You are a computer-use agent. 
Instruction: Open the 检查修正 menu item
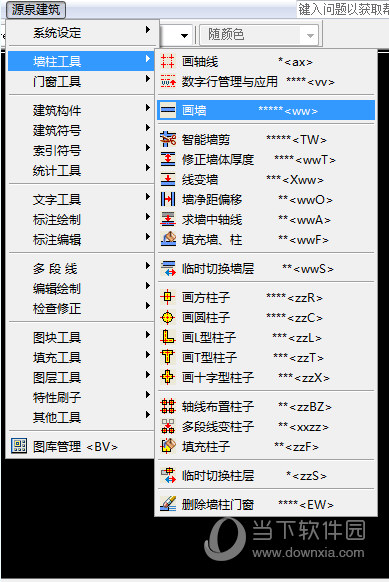pyautogui.click(x=81, y=309)
